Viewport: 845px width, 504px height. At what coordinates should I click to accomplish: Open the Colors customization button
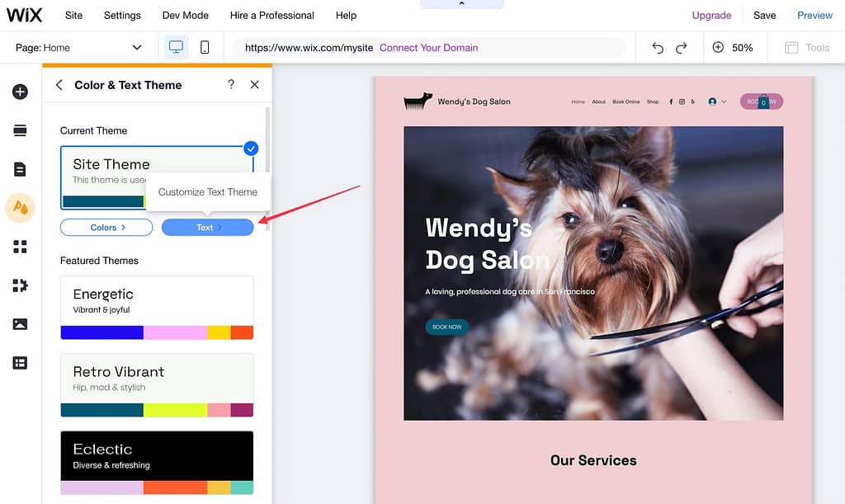[106, 227]
